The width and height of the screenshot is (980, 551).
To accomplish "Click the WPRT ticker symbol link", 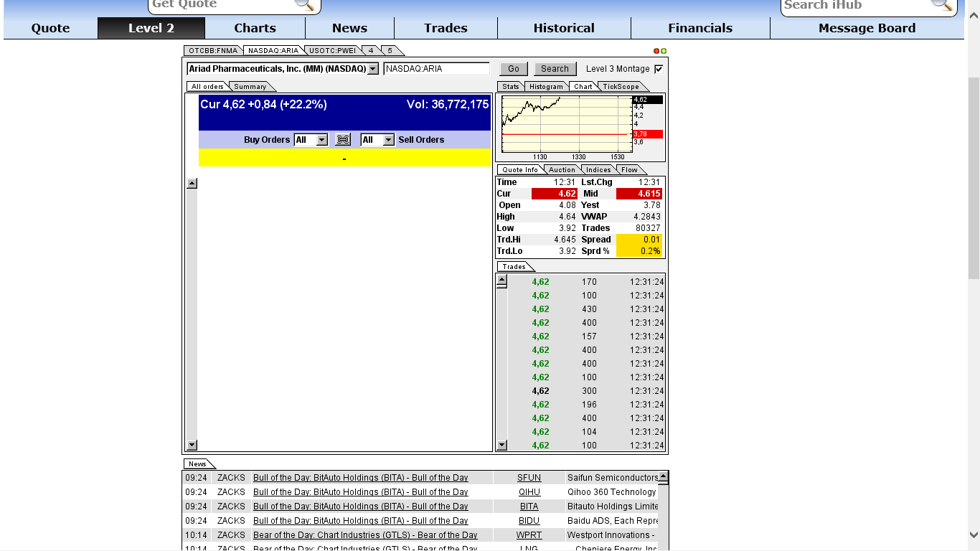I will pyautogui.click(x=529, y=534).
